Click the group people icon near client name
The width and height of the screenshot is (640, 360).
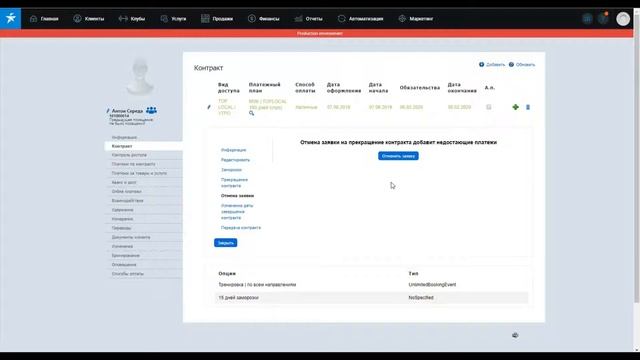pyautogui.click(x=151, y=110)
